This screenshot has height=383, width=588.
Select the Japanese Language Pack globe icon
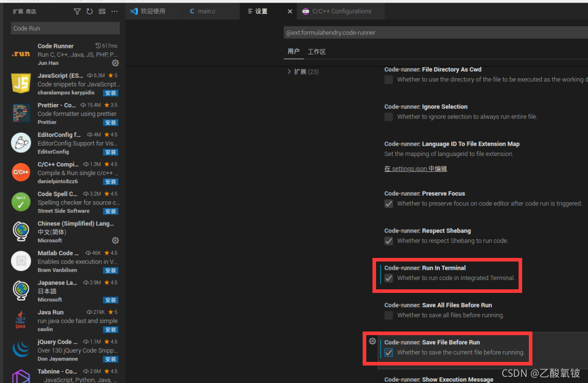click(x=21, y=290)
